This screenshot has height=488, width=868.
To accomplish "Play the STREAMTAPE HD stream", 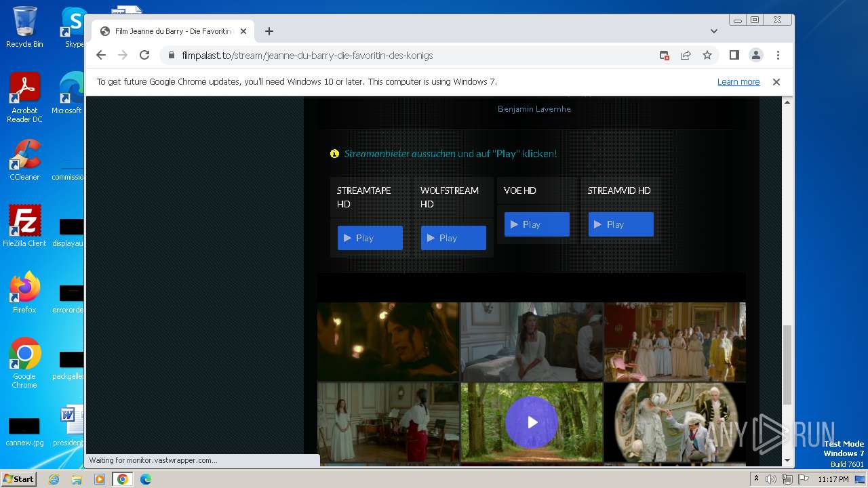I will (370, 238).
